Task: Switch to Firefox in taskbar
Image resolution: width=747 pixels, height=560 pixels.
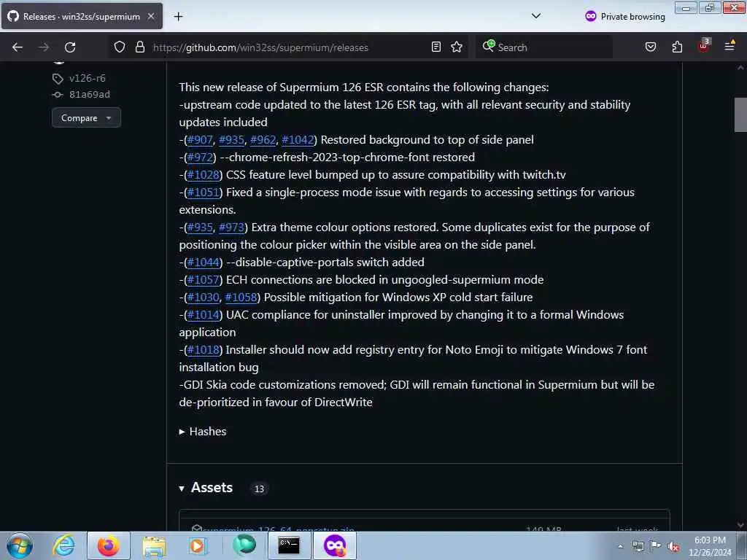Action: click(108, 545)
